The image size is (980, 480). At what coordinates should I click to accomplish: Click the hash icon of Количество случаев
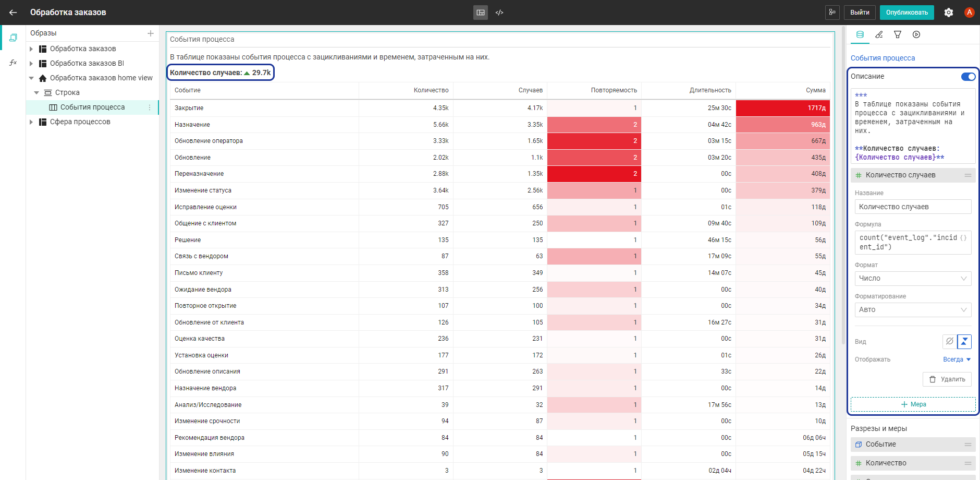[x=859, y=175]
